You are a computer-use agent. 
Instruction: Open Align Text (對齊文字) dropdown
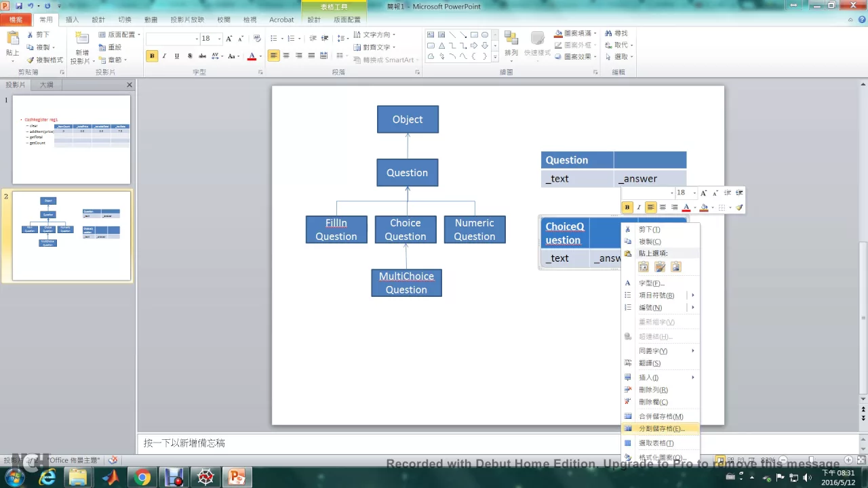[374, 47]
